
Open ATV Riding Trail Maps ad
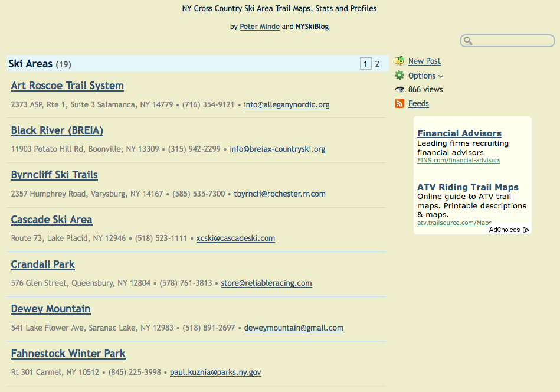pyautogui.click(x=467, y=187)
